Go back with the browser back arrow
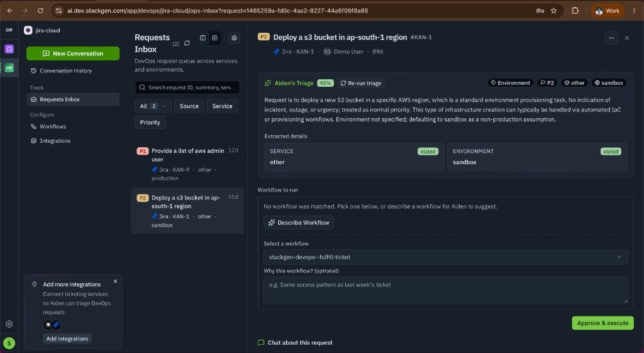The width and height of the screenshot is (644, 353). (x=10, y=11)
